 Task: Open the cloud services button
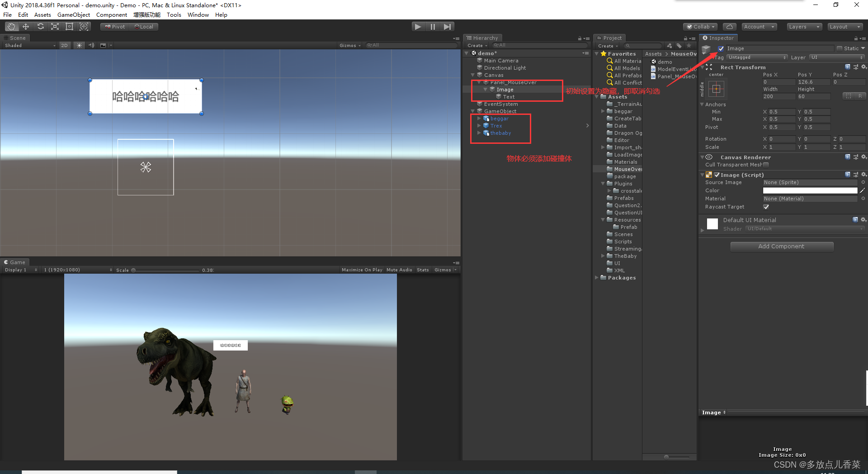[x=729, y=27]
